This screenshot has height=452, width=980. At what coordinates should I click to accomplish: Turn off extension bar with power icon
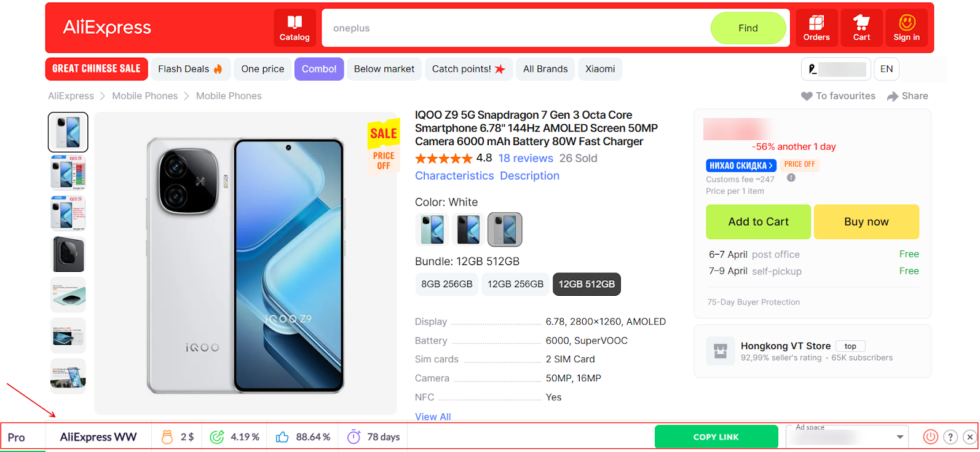pos(931,437)
